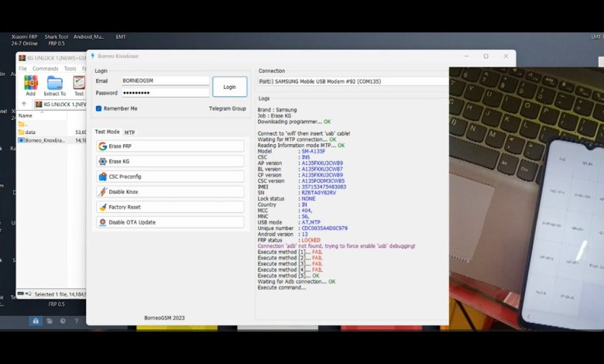Click the Erase KG gear icon
The height and width of the screenshot is (364, 604).
click(x=103, y=161)
